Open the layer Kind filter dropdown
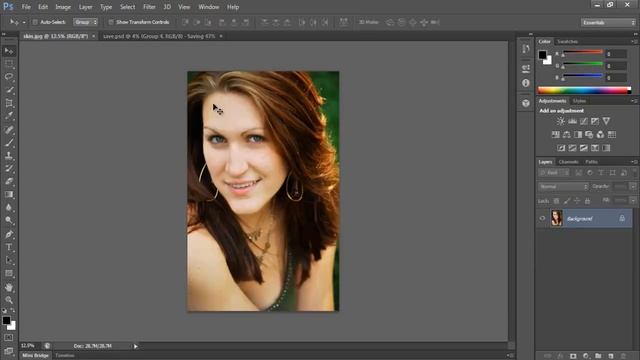The width and height of the screenshot is (640, 360). [554, 173]
